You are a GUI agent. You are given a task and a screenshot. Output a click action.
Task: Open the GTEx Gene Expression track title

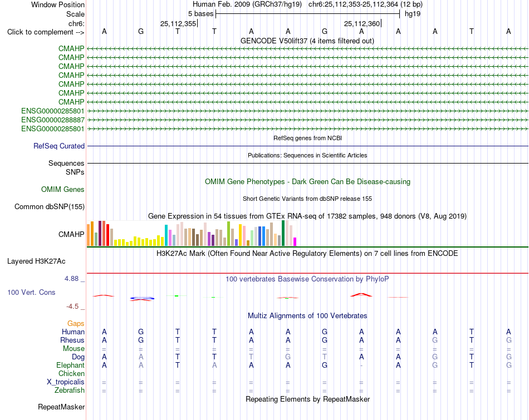pos(307,216)
